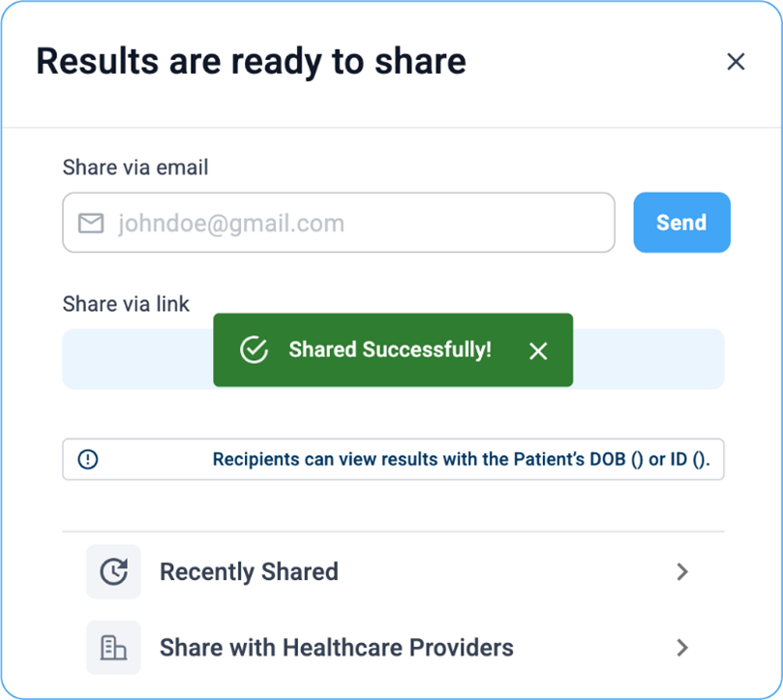This screenshot has width=783, height=700.
Task: Dismiss the Shared Successfully toast
Action: pyautogui.click(x=538, y=350)
